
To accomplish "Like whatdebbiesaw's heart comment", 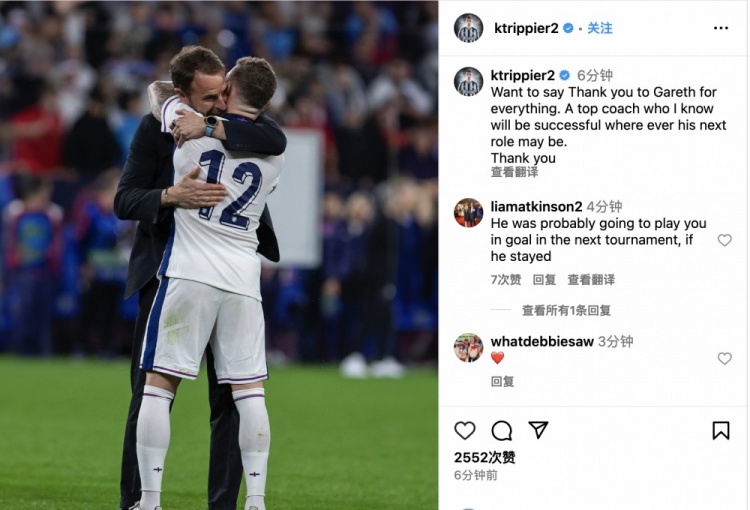I will (x=725, y=358).
